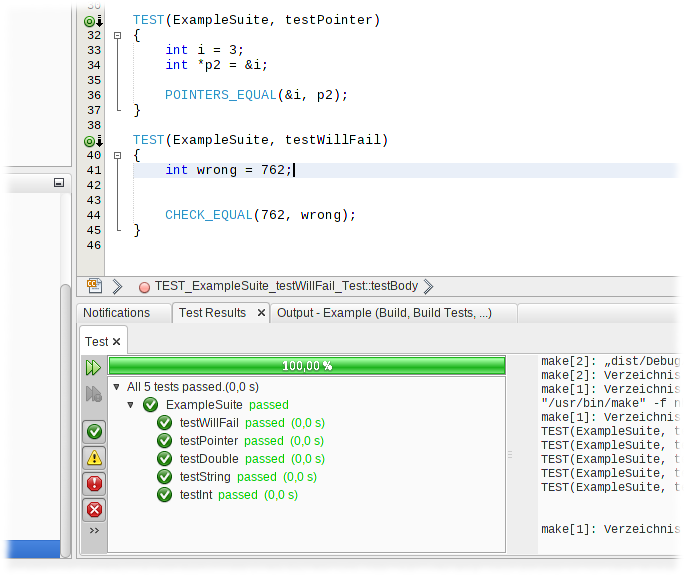The width and height of the screenshot is (684, 576).
Task: Minimize the left side panel
Action: (x=58, y=183)
